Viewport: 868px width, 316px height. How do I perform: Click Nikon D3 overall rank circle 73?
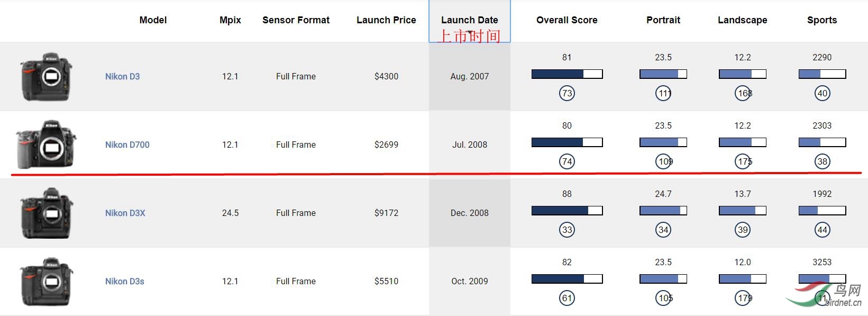coord(567,94)
